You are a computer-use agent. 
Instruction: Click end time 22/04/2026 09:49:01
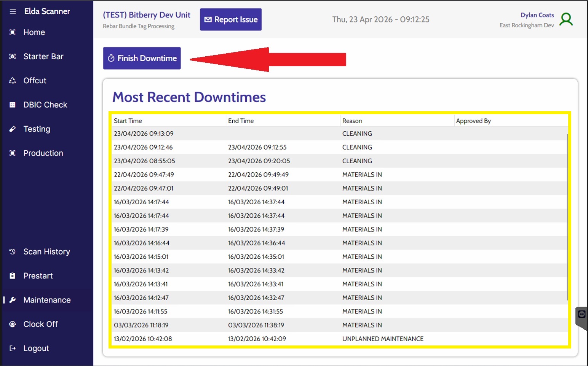point(258,188)
